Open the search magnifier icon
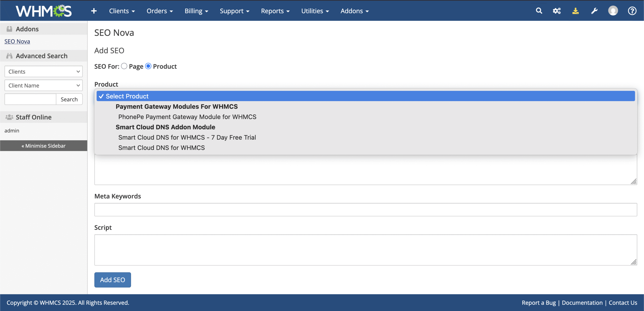644x311 pixels. tap(539, 11)
